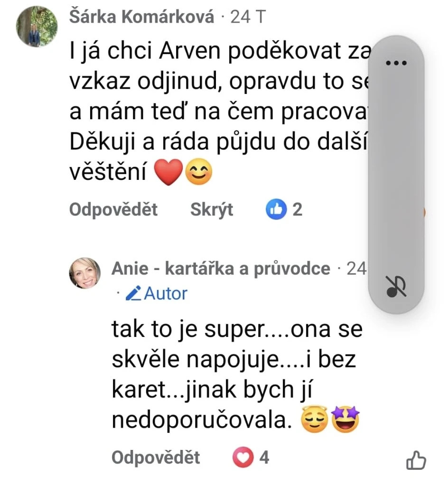
Task: View the reaction count 2
Action: point(298,210)
